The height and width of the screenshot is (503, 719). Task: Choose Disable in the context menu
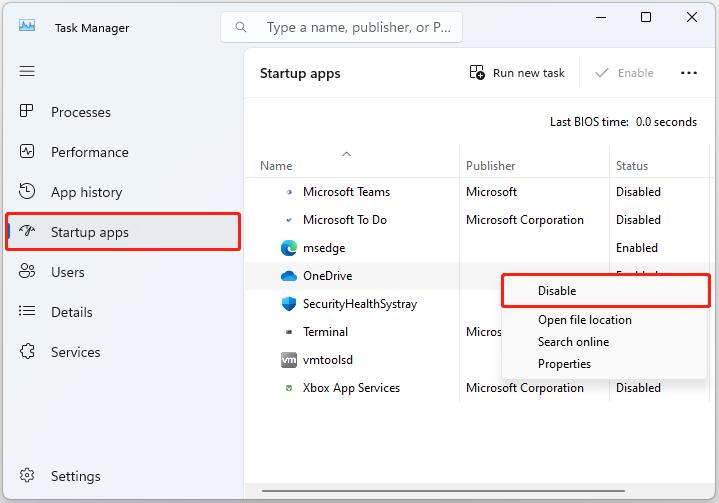click(x=557, y=291)
